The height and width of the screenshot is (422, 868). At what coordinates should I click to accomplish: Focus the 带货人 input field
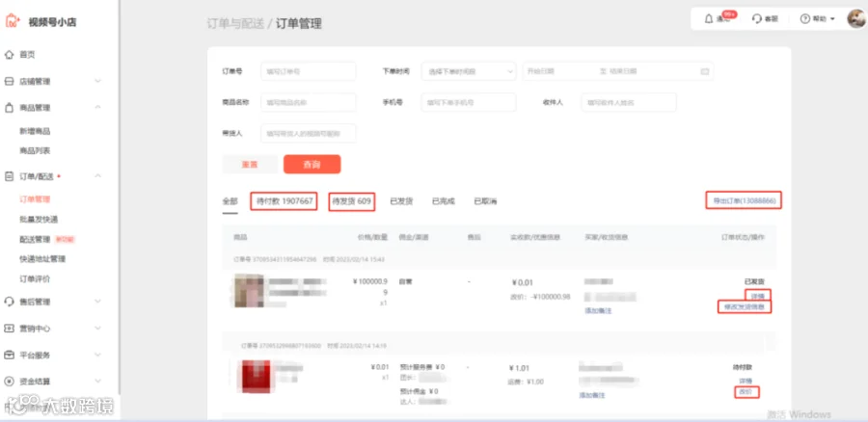[x=309, y=133]
